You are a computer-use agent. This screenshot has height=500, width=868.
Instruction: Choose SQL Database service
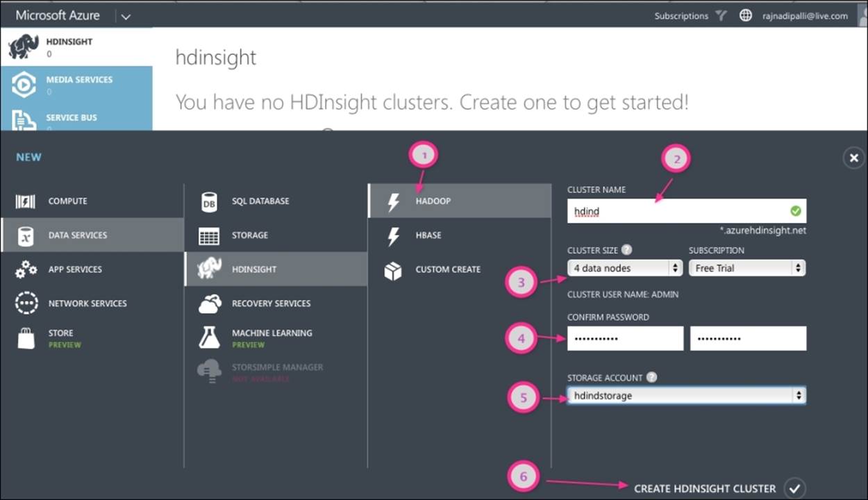(276, 201)
